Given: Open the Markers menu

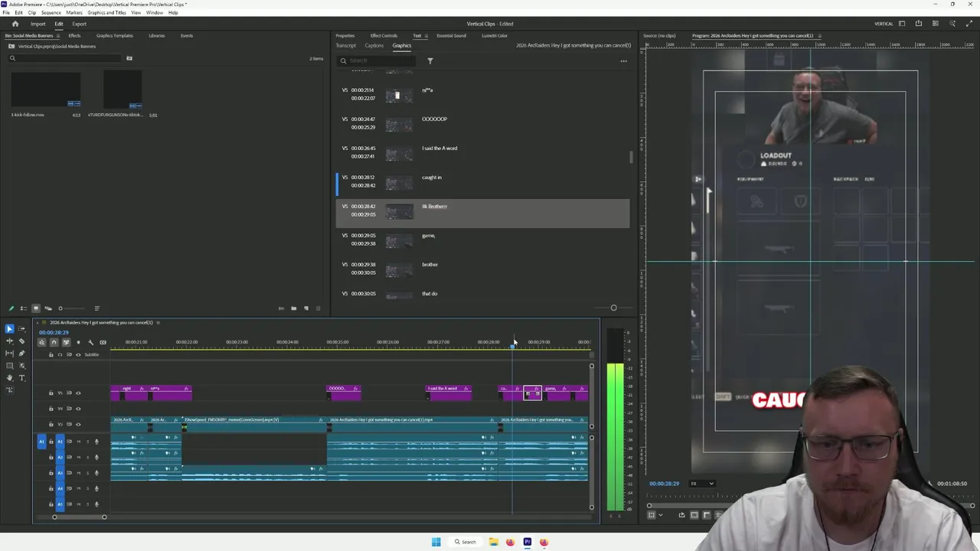Looking at the screenshot, I should [x=74, y=13].
